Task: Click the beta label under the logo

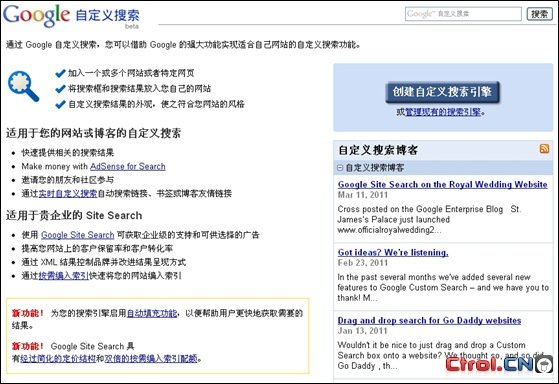Action: point(132,26)
